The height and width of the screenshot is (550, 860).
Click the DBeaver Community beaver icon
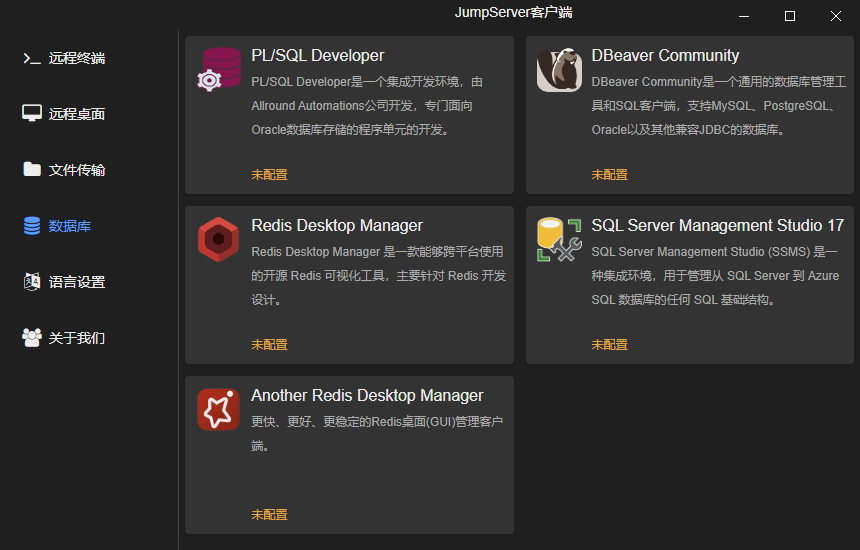(559, 70)
